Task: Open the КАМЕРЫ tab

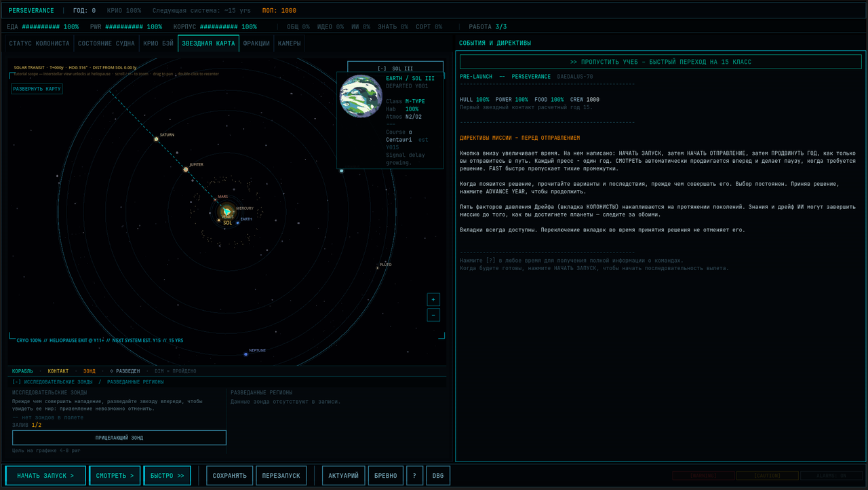Action: point(289,43)
